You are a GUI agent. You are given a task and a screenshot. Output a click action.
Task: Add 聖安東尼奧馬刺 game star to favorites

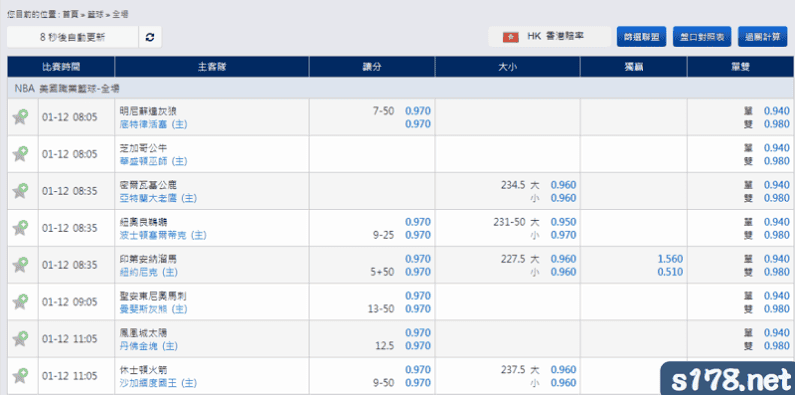[20, 302]
